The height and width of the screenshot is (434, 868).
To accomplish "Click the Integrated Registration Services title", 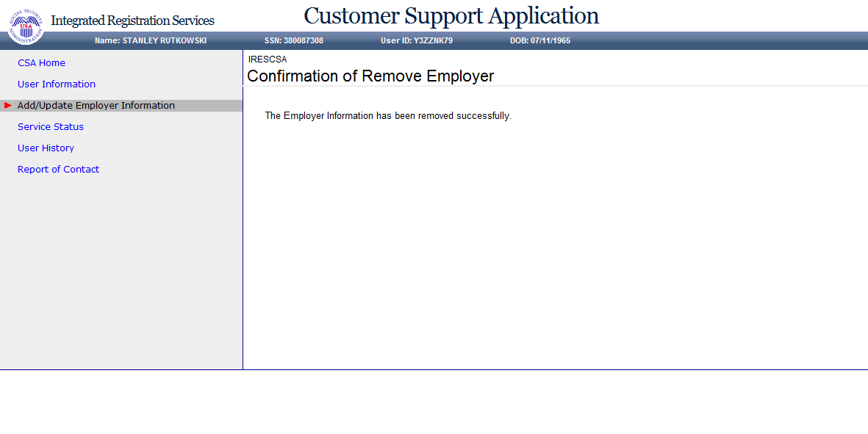I will (x=132, y=21).
